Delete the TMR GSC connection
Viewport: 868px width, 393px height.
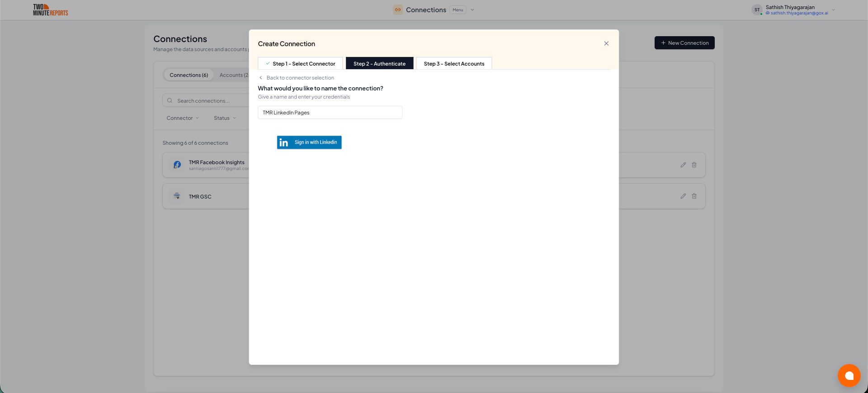(x=694, y=196)
